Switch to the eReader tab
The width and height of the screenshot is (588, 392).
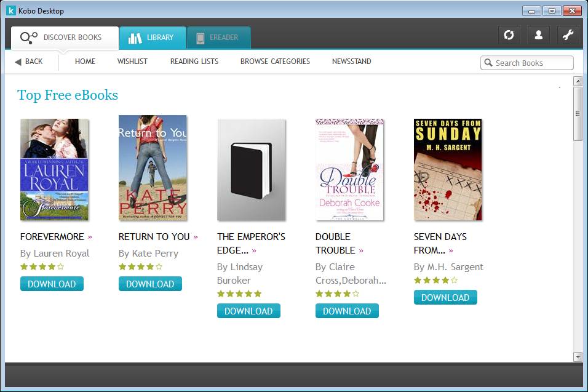point(219,38)
